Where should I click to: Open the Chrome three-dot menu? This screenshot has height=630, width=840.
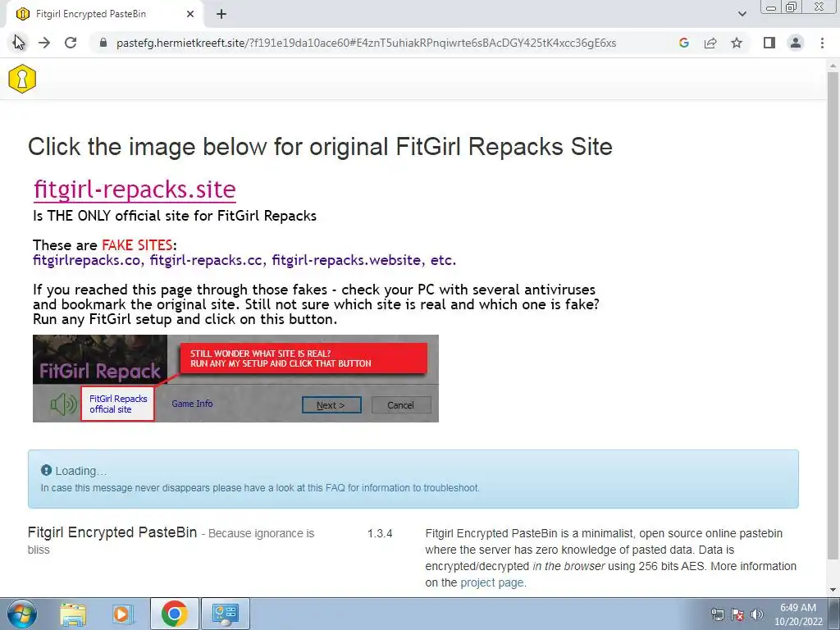[x=822, y=43]
